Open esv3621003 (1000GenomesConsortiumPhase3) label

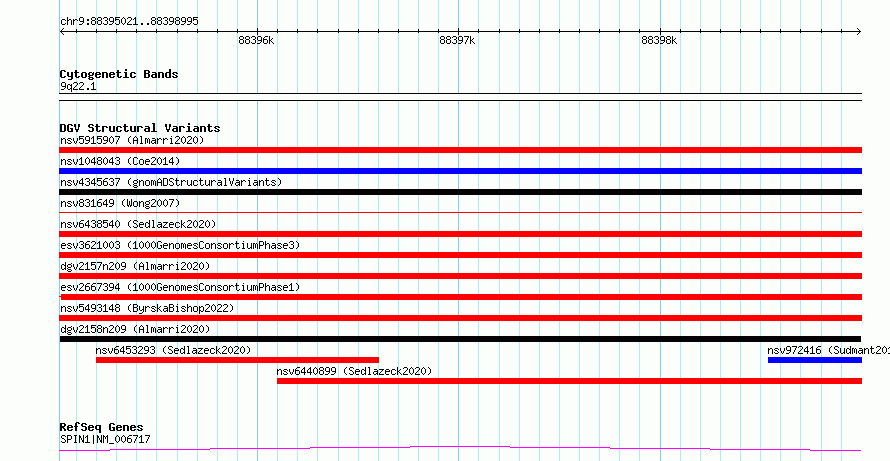(x=180, y=245)
